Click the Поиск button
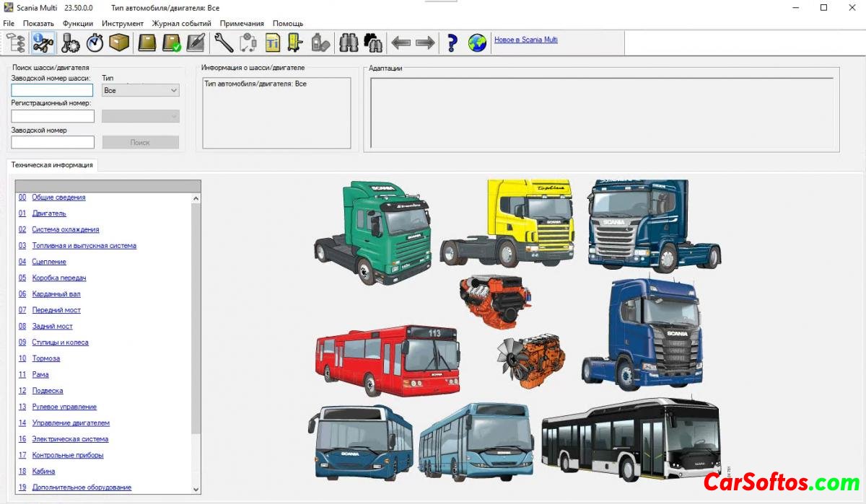Screen dimensions: 866x504 (140, 142)
